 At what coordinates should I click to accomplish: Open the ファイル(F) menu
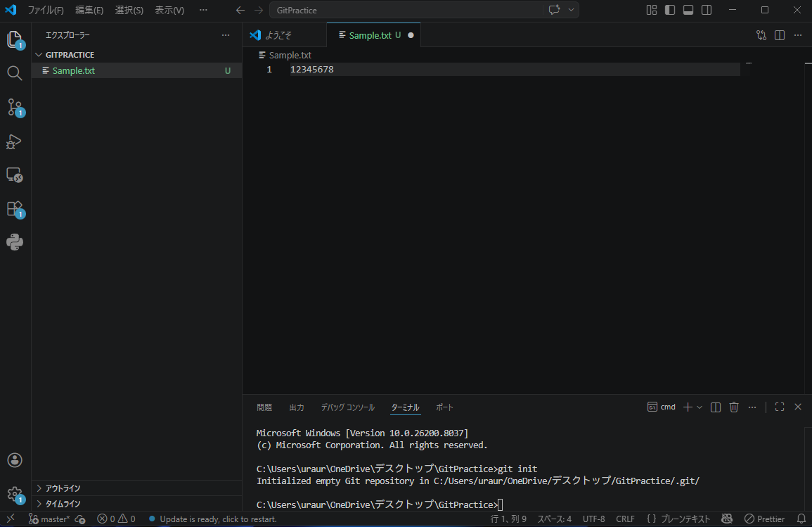pos(46,11)
